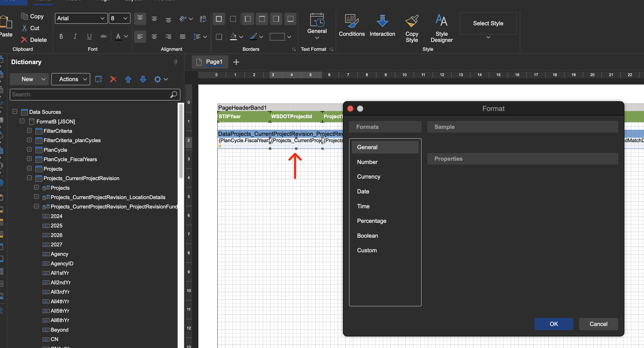Click the Edit dictionary item icon
The image size is (644, 348).
(98, 79)
